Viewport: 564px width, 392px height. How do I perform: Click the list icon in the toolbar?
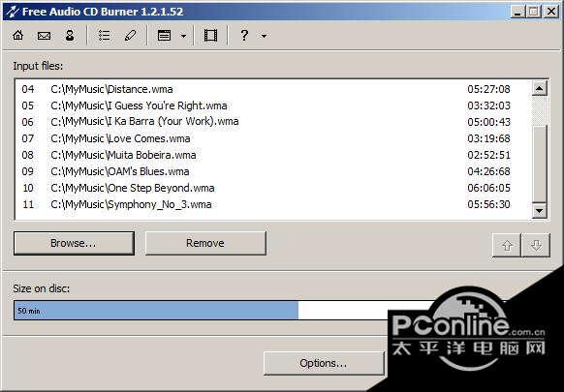point(105,35)
